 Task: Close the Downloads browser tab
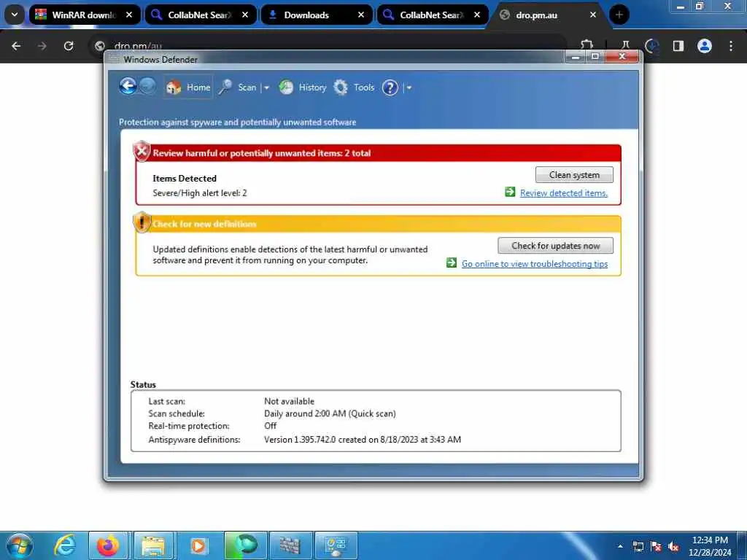pos(361,15)
